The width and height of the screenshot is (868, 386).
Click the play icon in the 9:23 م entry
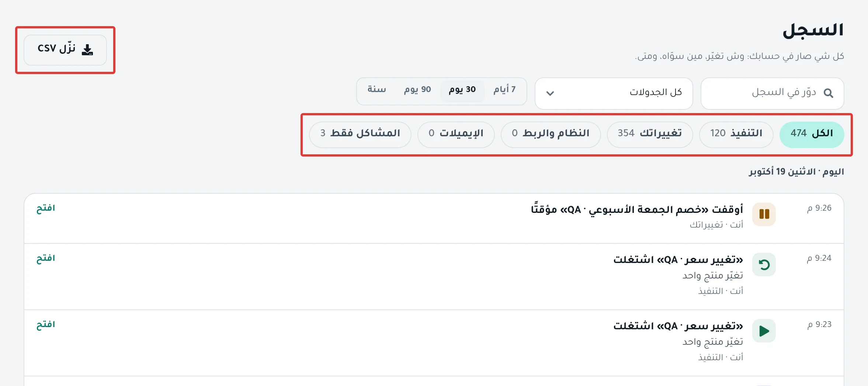pyautogui.click(x=764, y=331)
